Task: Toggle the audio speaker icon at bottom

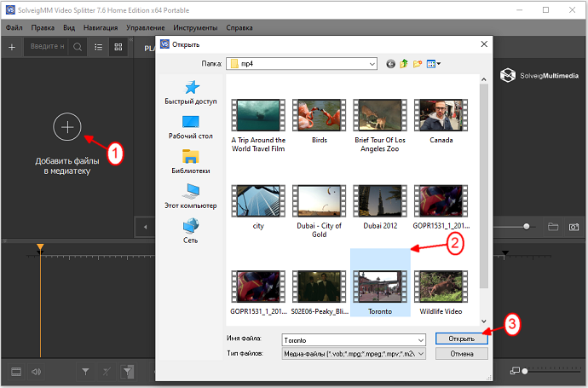Action: 36,372
